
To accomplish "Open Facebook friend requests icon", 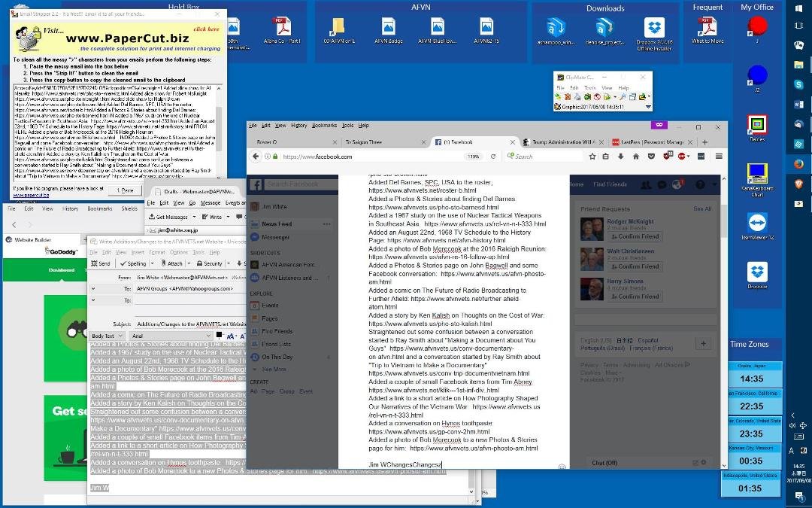I will click(646, 184).
